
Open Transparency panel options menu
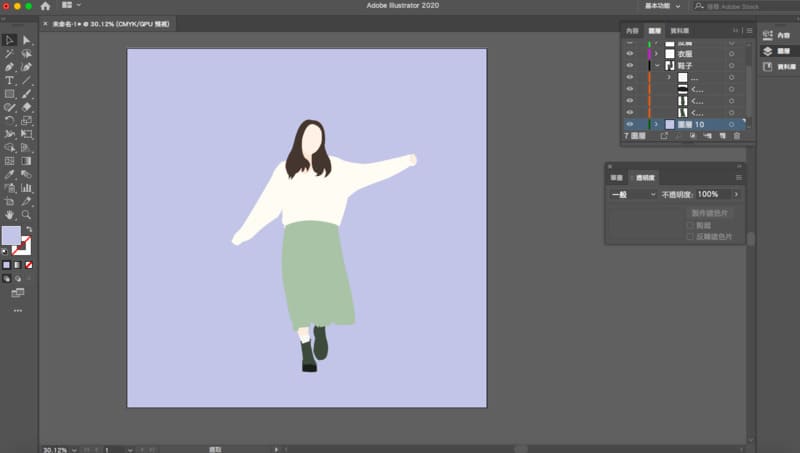(x=738, y=178)
